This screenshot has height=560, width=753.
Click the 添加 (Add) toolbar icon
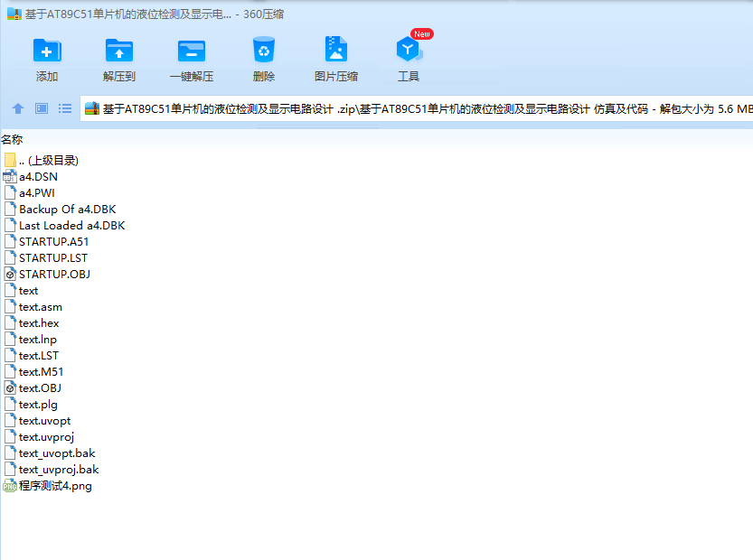tap(47, 51)
